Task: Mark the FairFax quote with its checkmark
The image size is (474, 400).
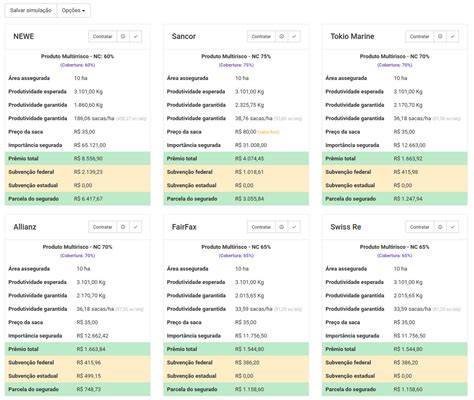Action: click(x=294, y=227)
